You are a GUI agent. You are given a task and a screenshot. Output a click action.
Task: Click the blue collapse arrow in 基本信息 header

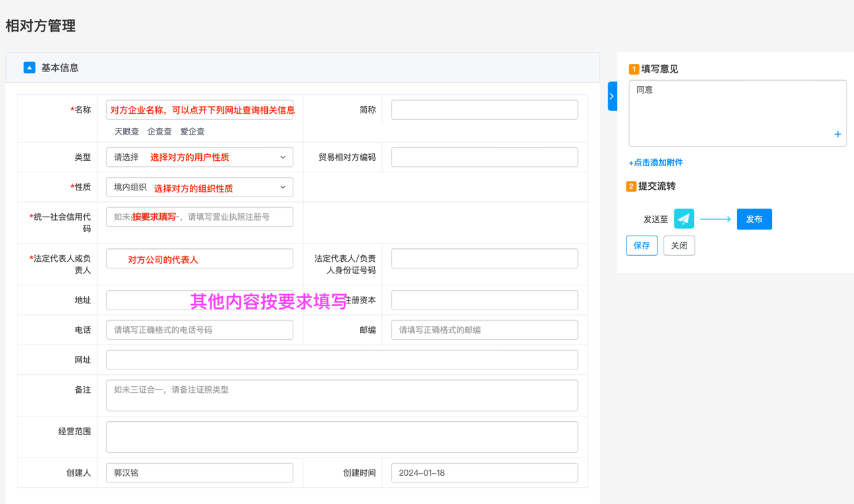click(29, 67)
